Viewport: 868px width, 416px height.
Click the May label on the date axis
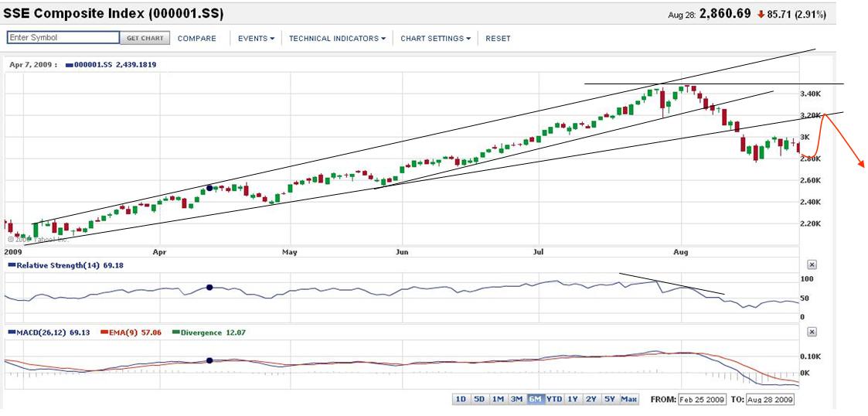click(290, 252)
